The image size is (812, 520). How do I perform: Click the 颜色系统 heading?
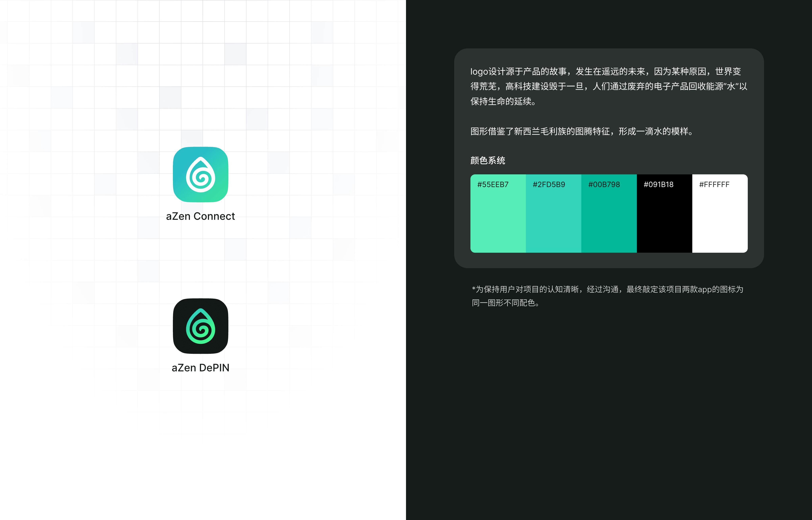(x=488, y=160)
